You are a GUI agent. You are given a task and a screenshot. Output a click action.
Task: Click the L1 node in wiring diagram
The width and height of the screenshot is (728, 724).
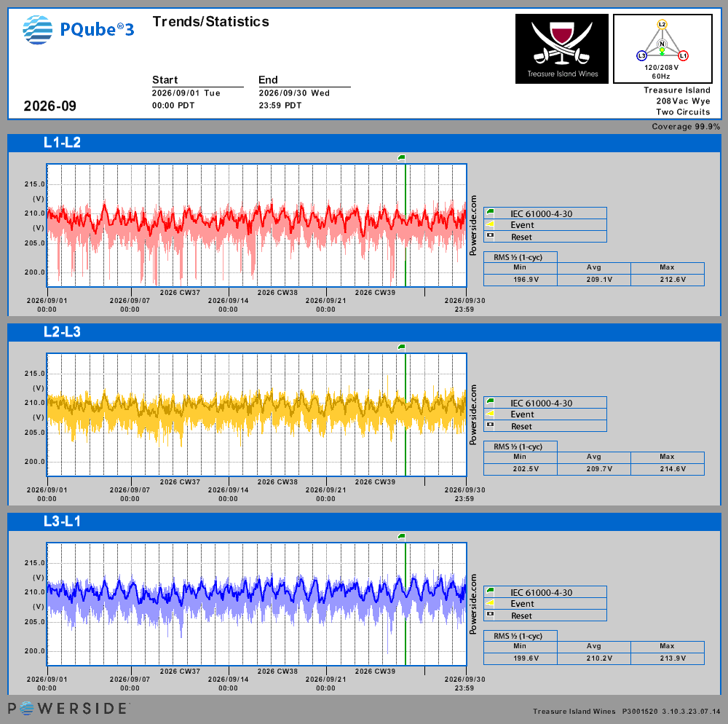click(683, 56)
